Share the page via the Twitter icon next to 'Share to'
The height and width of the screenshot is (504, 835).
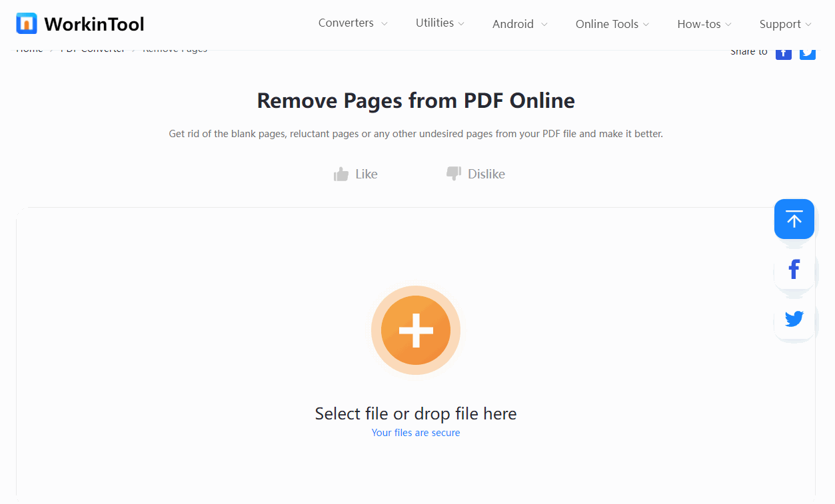[x=807, y=52]
